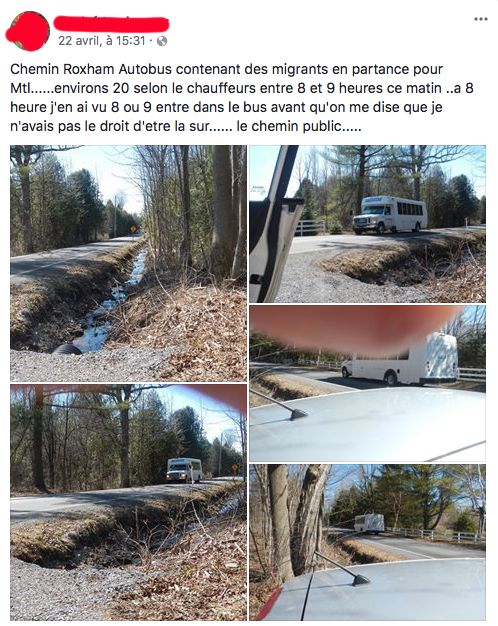Open the photo with the open car door
This screenshot has width=498, height=626.
[367, 224]
